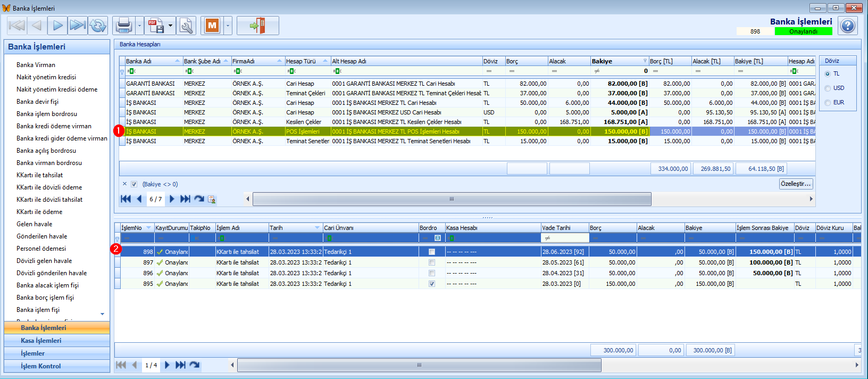Open the wrench document settings icon
This screenshot has width=868, height=379.
point(186,26)
